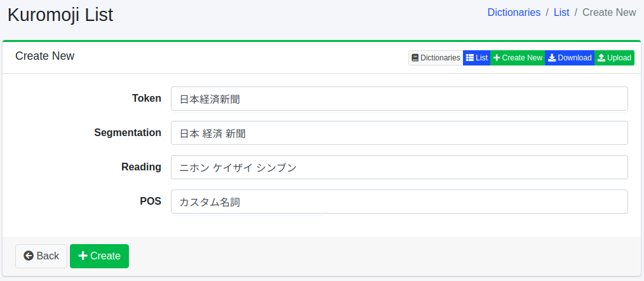This screenshot has width=644, height=281.
Task: Click the Create New panel title
Action: coord(44,56)
